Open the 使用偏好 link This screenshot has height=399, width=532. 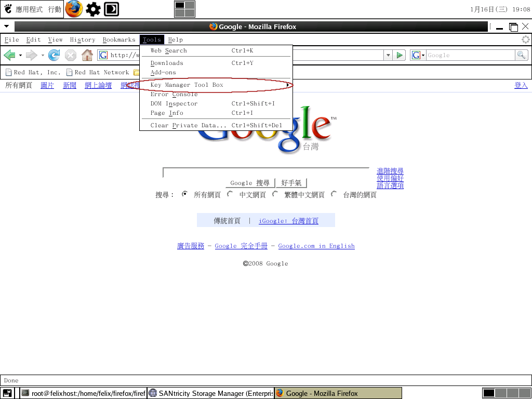(390, 178)
